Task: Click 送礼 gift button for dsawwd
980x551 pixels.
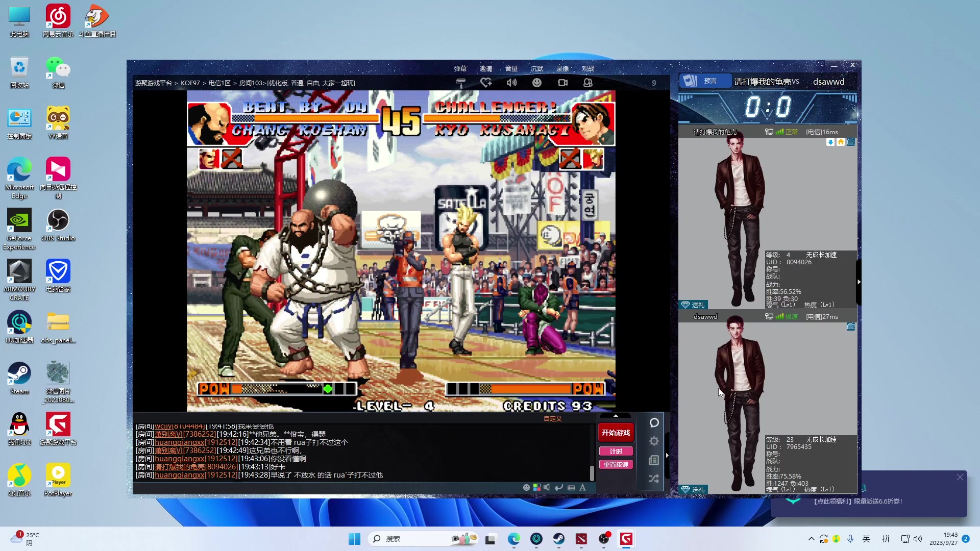Action: pos(693,489)
